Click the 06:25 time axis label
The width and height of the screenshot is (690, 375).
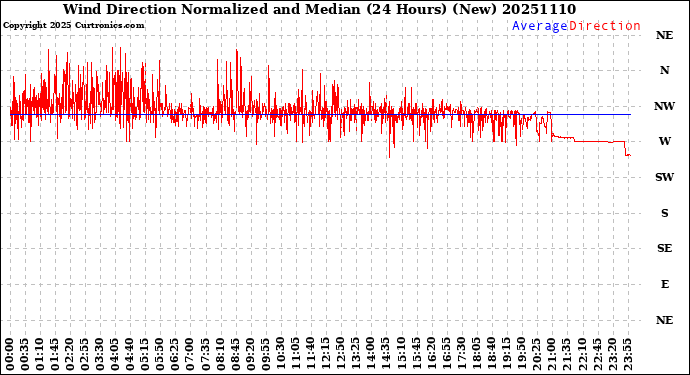pyautogui.click(x=175, y=355)
